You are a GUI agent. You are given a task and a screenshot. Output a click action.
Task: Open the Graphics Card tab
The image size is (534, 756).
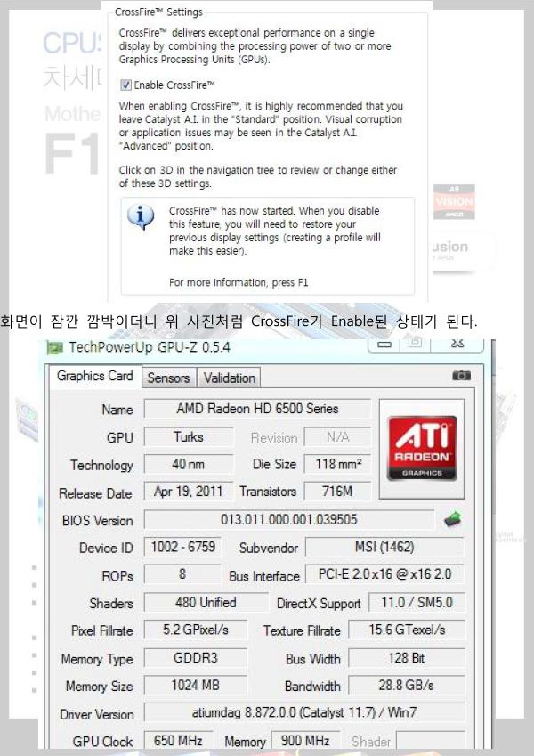coord(94,376)
